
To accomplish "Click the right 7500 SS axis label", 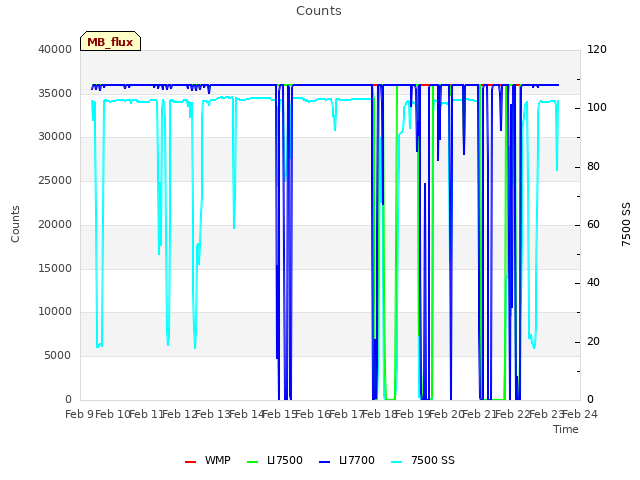I will (626, 224).
